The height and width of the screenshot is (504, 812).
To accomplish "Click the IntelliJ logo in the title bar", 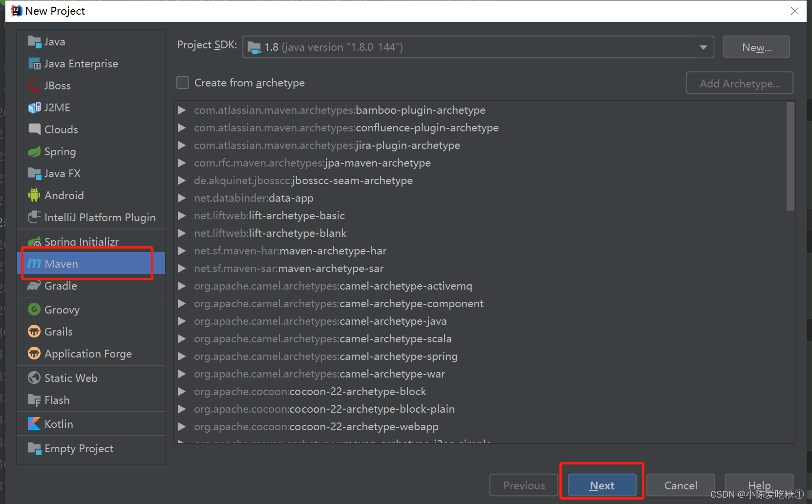I will (x=16, y=11).
